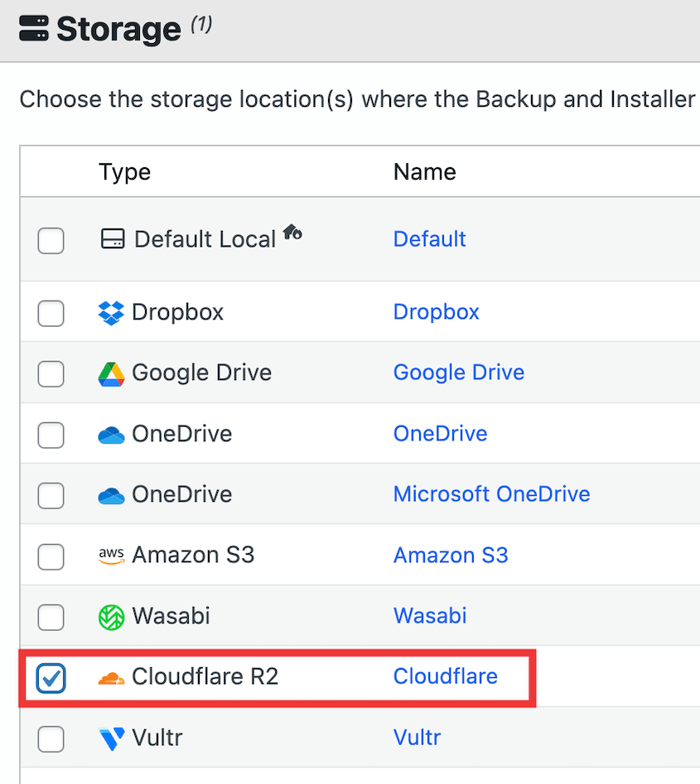Open the Microsoft OneDrive link
Viewport: 700px width, 784px height.
tap(492, 494)
